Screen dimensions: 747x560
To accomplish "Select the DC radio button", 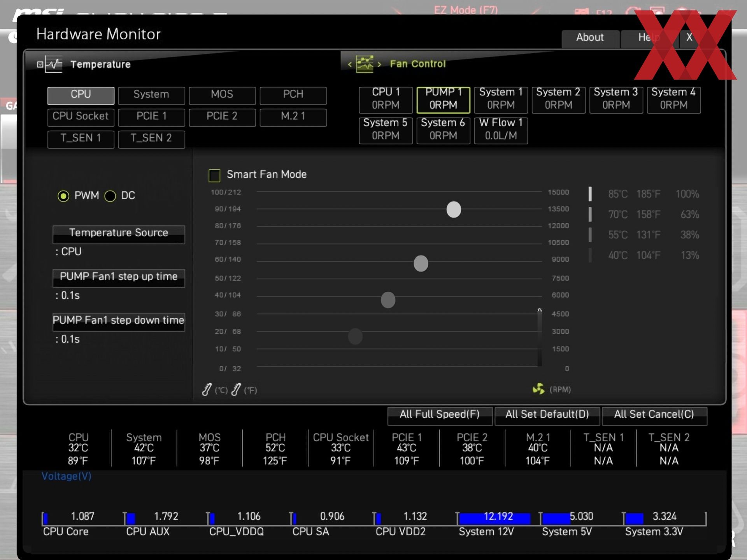I will (110, 196).
